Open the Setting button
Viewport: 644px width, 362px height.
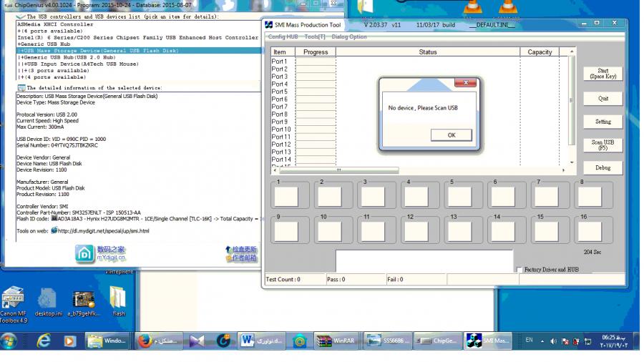pyautogui.click(x=602, y=122)
